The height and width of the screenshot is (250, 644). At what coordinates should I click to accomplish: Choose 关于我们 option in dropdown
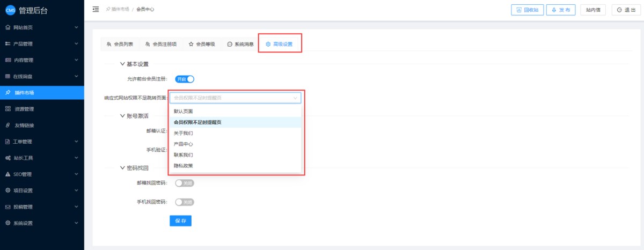pyautogui.click(x=183, y=133)
